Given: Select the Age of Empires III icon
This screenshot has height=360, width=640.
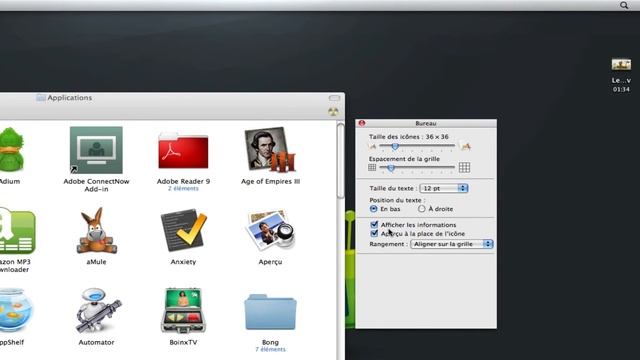Looking at the screenshot, I should point(270,149).
